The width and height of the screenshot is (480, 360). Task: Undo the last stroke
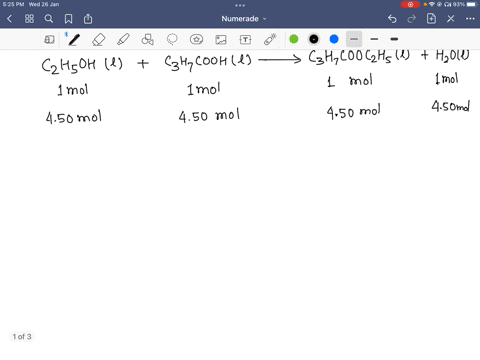coord(392,19)
